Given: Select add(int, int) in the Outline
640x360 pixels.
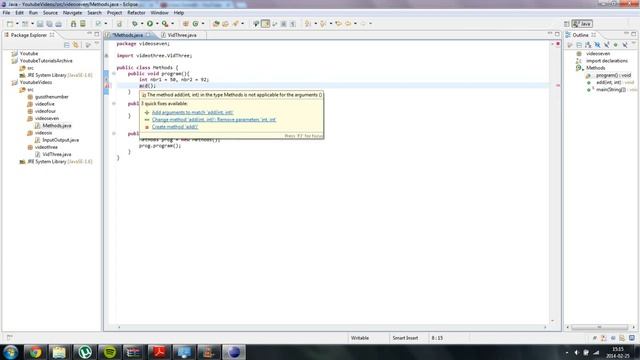Looking at the screenshot, I should tap(608, 82).
